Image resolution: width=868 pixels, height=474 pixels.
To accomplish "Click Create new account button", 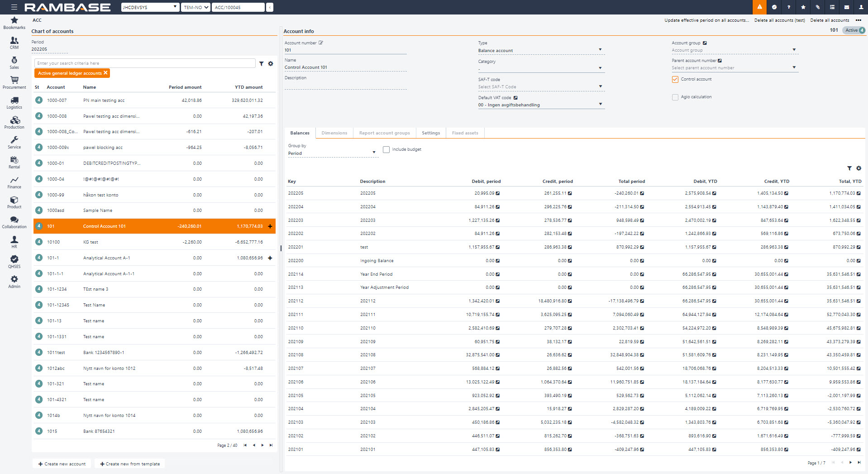I will point(62,464).
